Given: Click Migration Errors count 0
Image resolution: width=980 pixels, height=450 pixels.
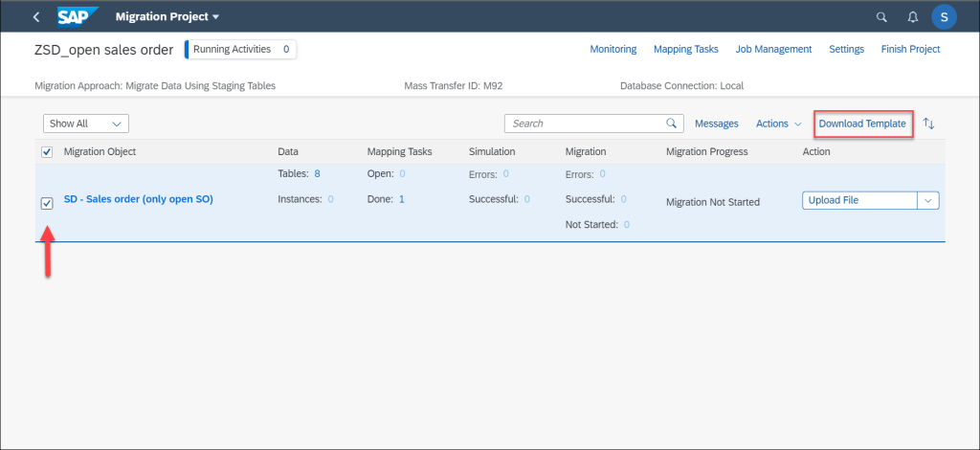Looking at the screenshot, I should 603,173.
